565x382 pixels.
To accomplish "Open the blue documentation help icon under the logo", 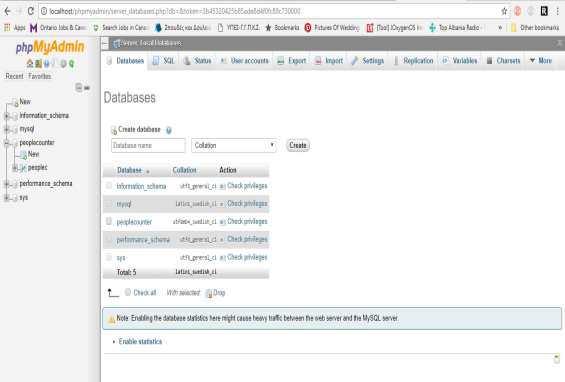I will pos(46,64).
